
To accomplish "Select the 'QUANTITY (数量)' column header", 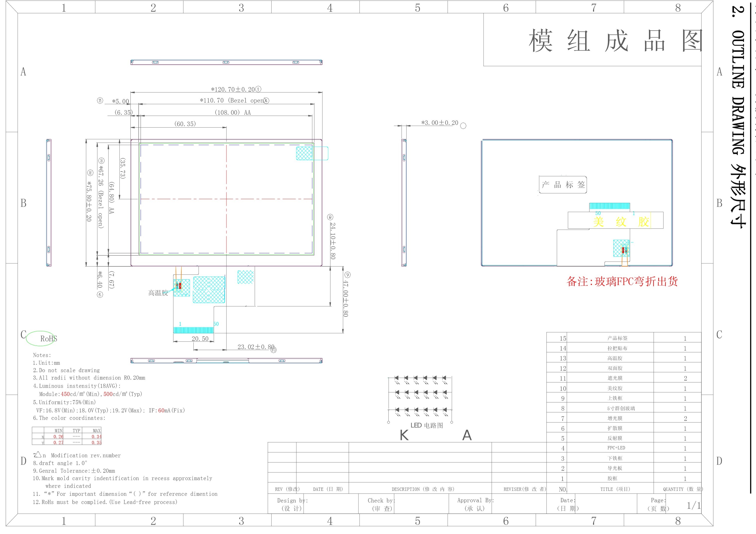I will 683,489.
